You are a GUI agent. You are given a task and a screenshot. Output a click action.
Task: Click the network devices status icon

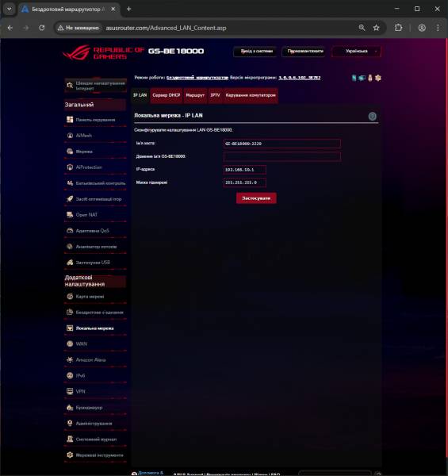[362, 78]
